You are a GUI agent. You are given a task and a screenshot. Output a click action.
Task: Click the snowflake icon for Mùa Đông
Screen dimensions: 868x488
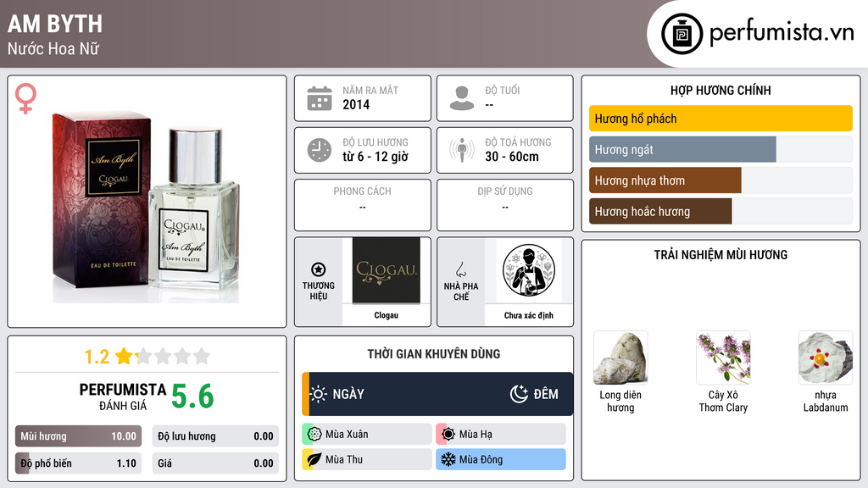pos(448,459)
